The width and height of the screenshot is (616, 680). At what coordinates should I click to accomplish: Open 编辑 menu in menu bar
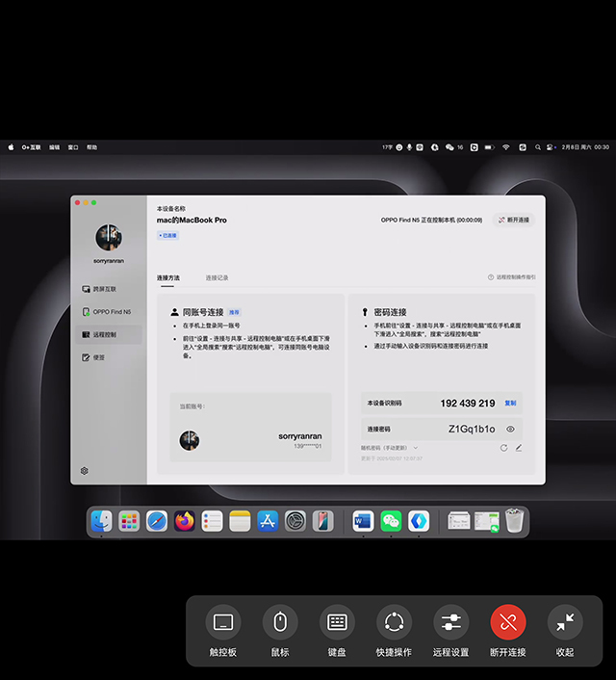point(54,147)
